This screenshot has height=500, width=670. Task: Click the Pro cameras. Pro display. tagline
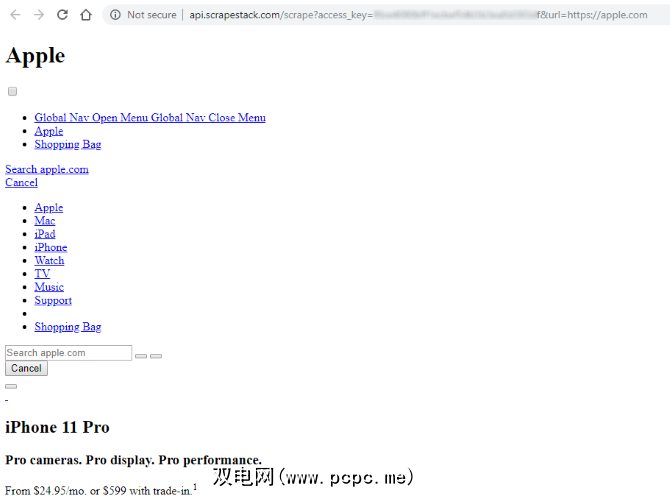pyautogui.click(x=133, y=460)
